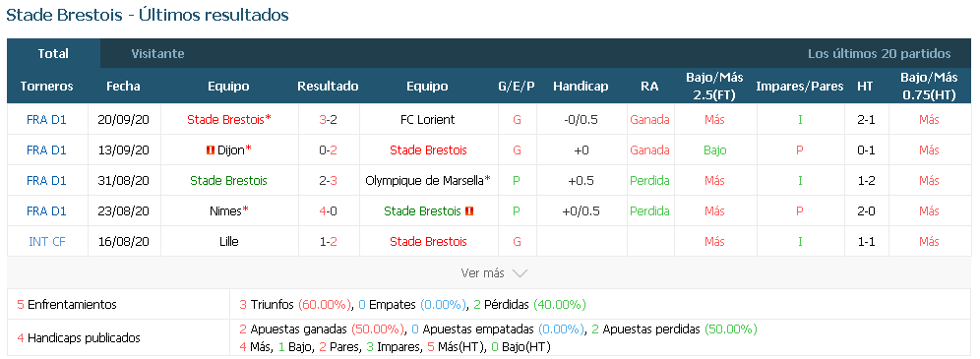Image resolution: width=980 pixels, height=359 pixels.
Task: Open the INT CF tournament link
Action: [x=47, y=242]
